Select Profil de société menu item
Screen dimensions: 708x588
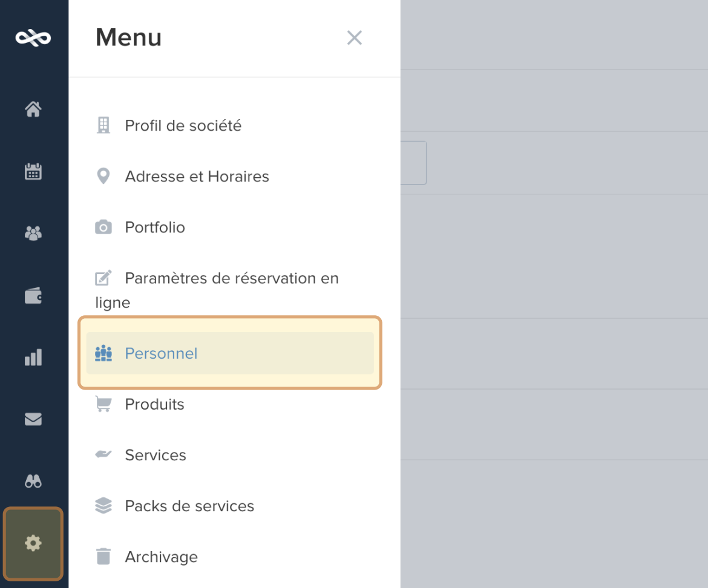tap(183, 126)
